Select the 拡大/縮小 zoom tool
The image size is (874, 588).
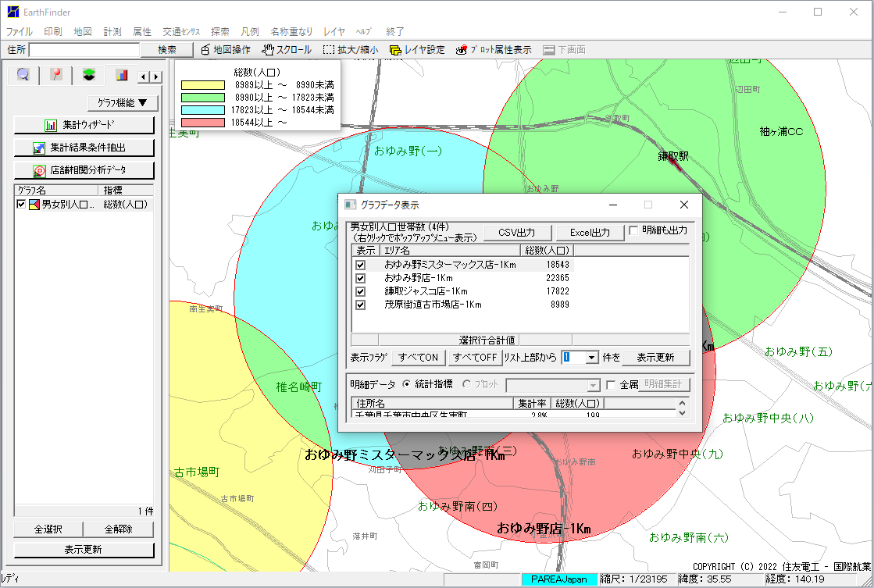click(x=351, y=50)
